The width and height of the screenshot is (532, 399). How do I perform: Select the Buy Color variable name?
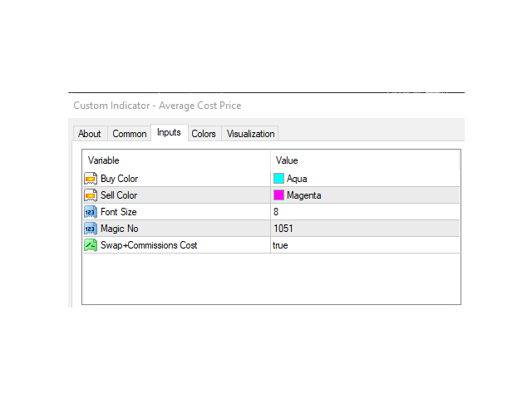tap(119, 179)
